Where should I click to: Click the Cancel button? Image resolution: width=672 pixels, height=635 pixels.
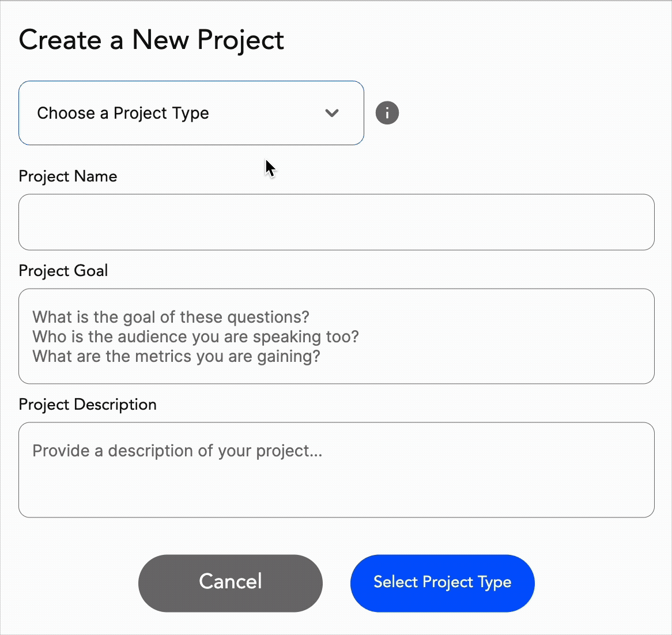[x=231, y=583]
